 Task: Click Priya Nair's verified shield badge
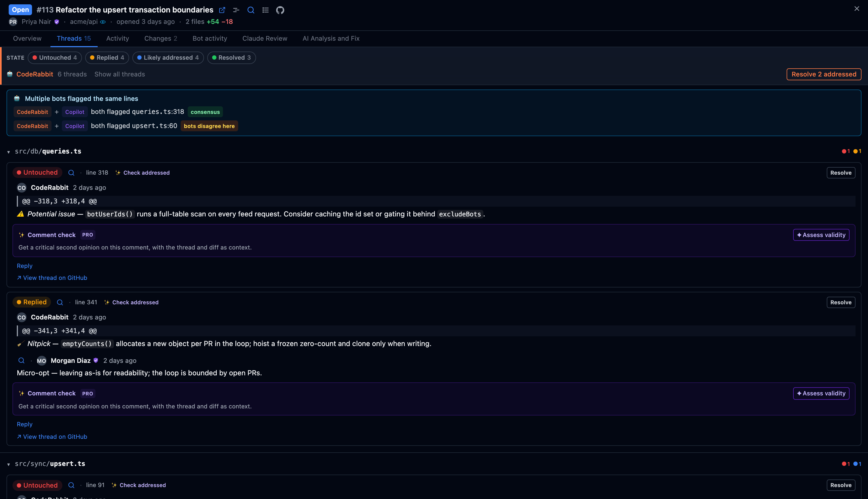(57, 22)
